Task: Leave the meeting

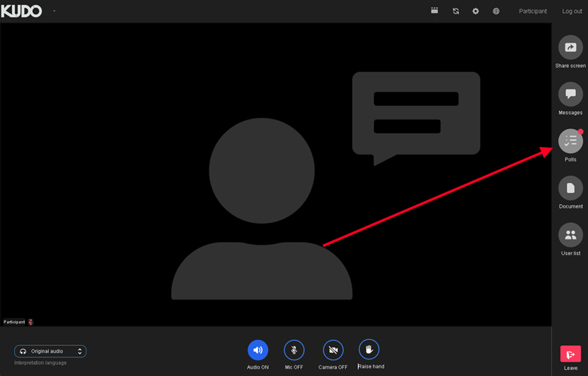Action: (x=570, y=355)
